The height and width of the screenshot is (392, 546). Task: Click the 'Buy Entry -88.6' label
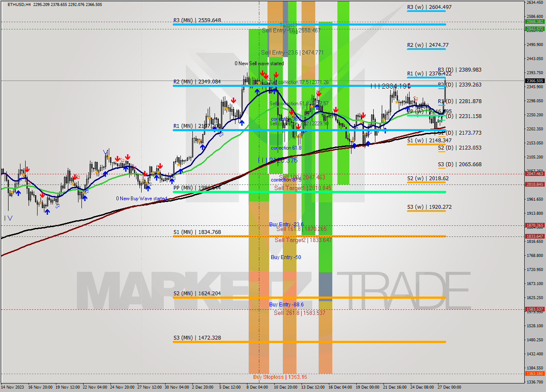286,304
